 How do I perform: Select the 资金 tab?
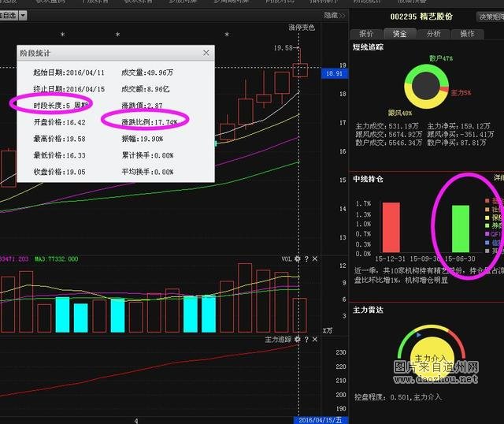pos(399,34)
